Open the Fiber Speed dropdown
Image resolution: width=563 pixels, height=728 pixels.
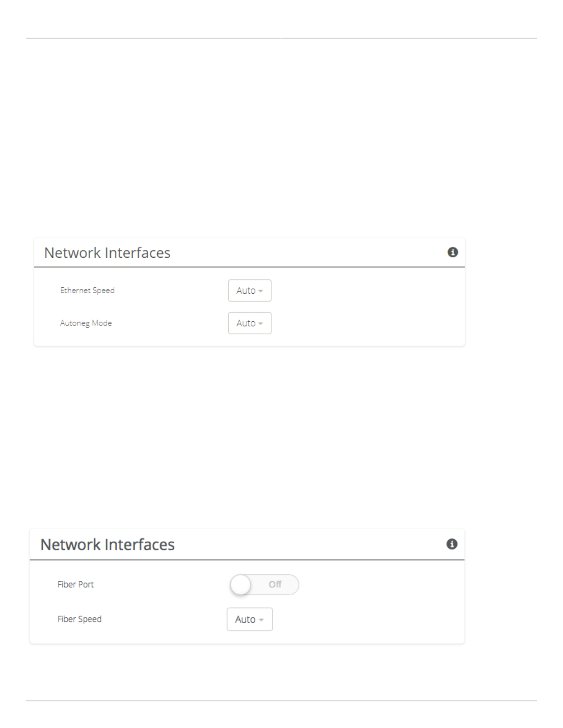click(250, 619)
